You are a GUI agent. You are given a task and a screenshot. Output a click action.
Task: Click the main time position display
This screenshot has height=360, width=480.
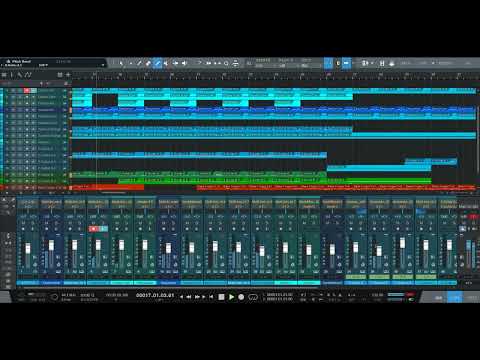coord(155,295)
